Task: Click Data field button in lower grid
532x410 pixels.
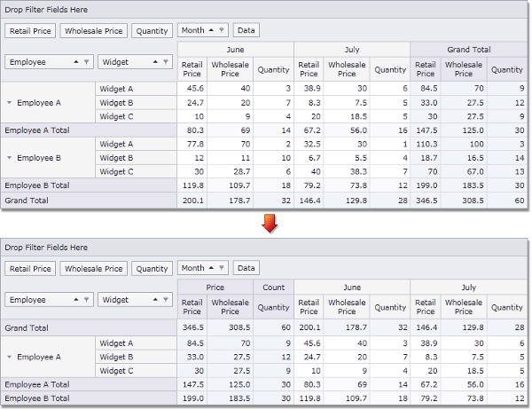Action: pyautogui.click(x=246, y=268)
